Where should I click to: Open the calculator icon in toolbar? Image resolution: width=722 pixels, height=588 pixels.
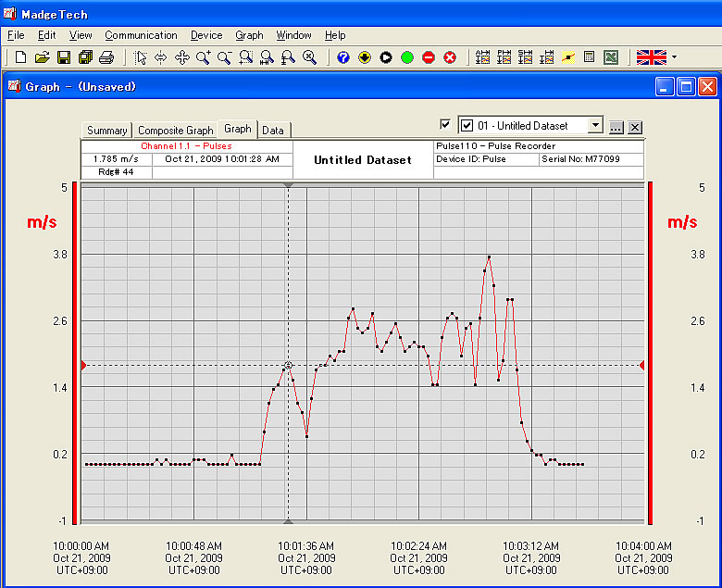click(x=589, y=57)
